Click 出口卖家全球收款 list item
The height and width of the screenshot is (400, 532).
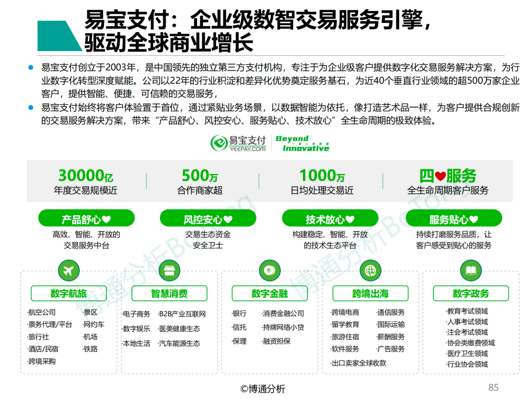(x=359, y=363)
